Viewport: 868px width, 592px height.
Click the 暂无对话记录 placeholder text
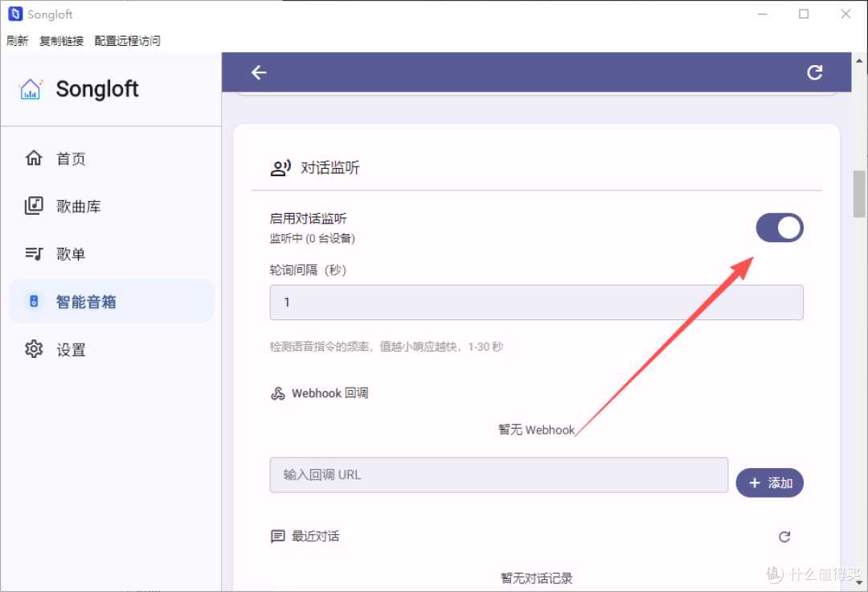click(x=536, y=578)
